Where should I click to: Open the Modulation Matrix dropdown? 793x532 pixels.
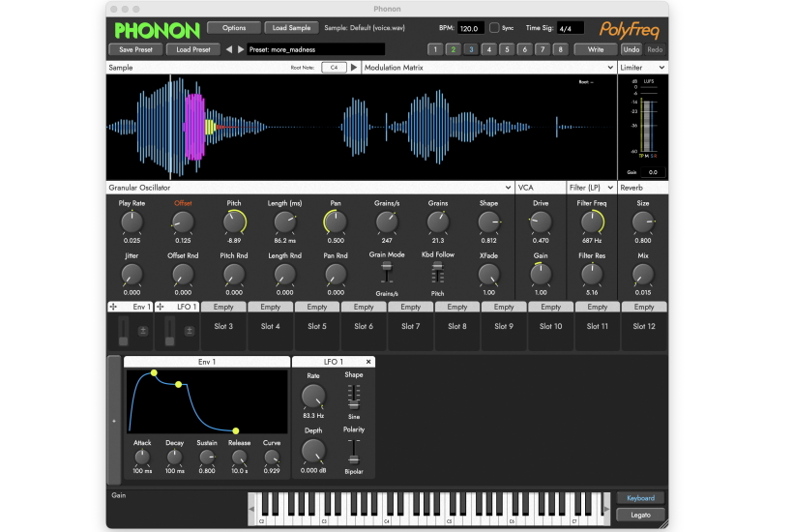(x=489, y=68)
